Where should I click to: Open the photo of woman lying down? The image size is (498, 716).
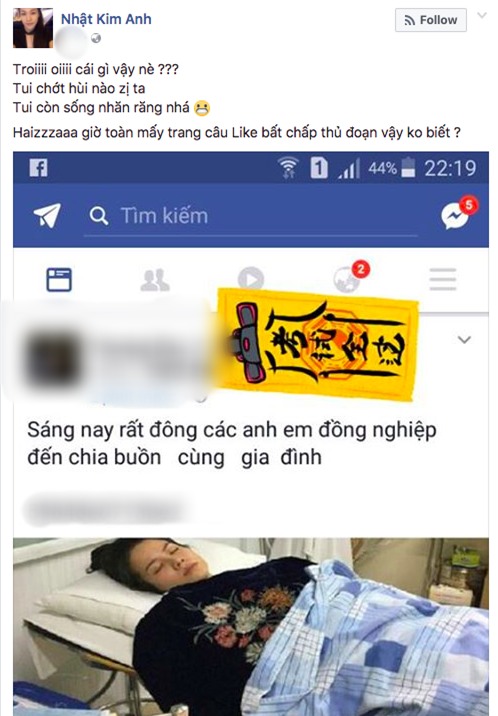tap(251, 626)
